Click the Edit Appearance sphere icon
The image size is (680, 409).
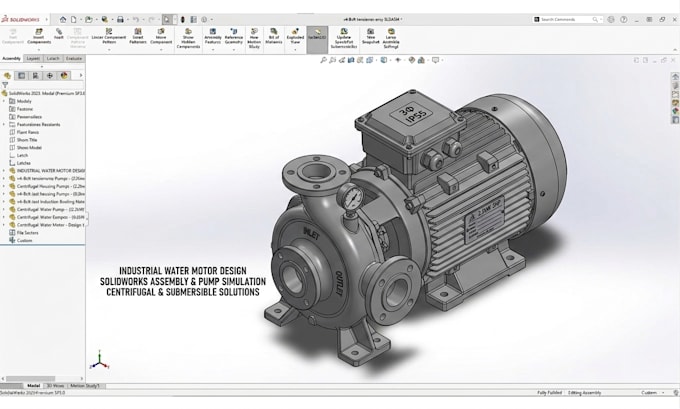tap(412, 60)
